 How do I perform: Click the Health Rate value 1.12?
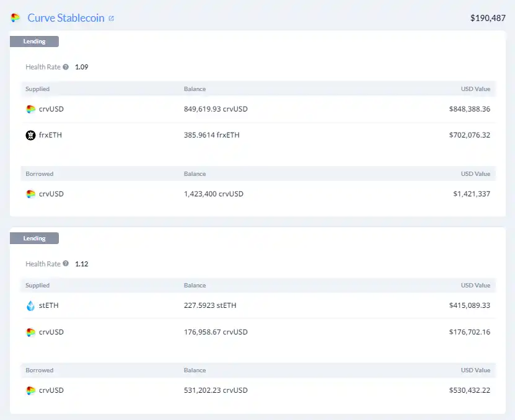point(81,264)
